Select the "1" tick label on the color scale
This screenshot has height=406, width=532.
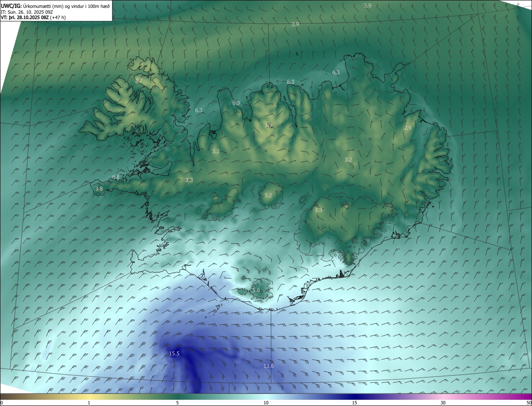coord(89,403)
